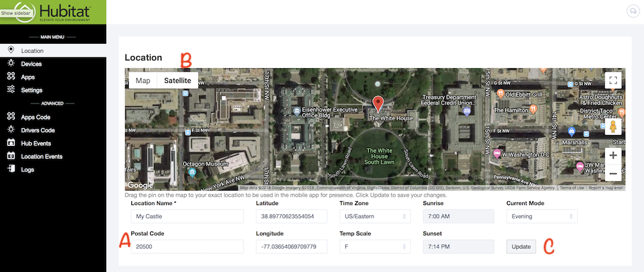Expand the Current Mode dropdown
The width and height of the screenshot is (644, 272).
(541, 217)
